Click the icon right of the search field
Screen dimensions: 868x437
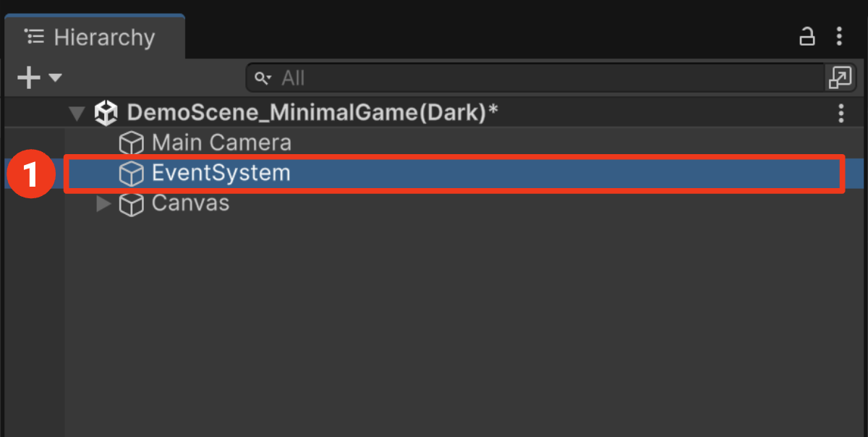(x=839, y=77)
